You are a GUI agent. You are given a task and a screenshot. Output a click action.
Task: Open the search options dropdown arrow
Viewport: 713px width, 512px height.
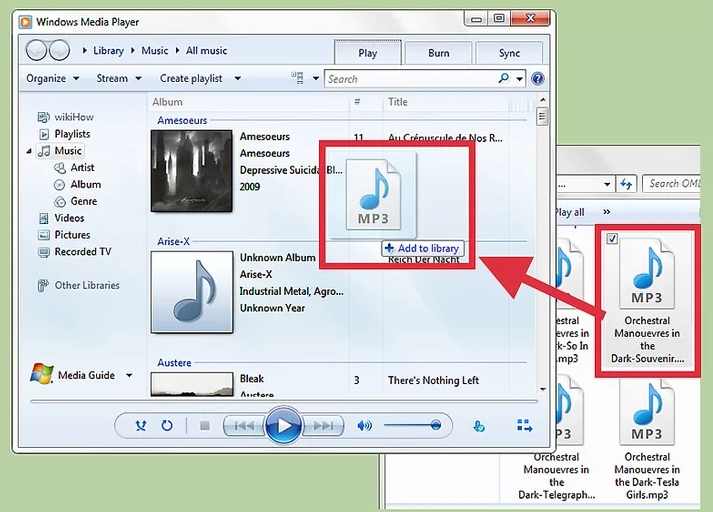pyautogui.click(x=519, y=79)
